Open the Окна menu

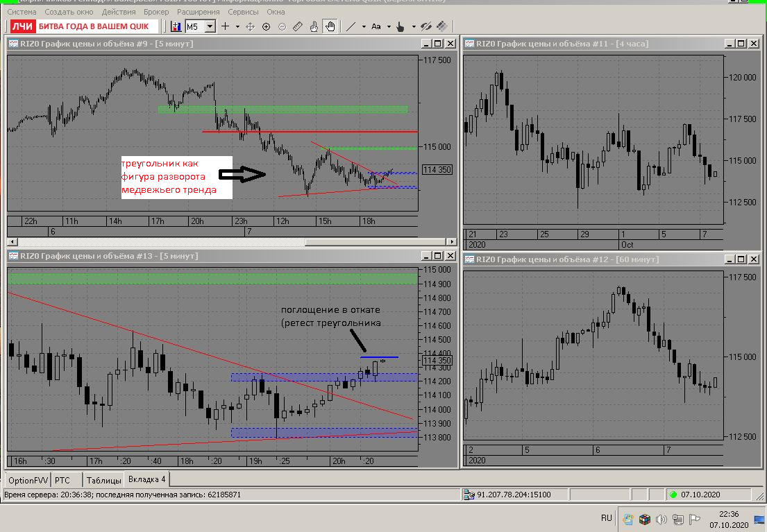276,12
